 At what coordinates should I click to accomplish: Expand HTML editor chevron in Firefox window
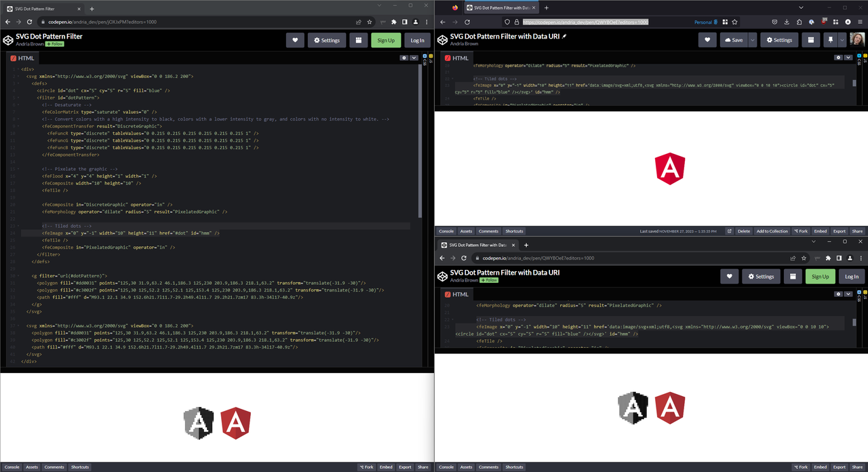click(x=848, y=57)
